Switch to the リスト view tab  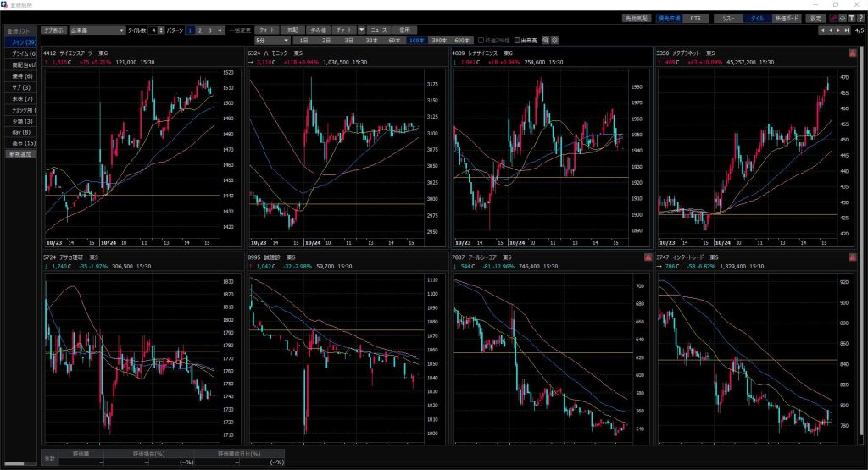(728, 18)
